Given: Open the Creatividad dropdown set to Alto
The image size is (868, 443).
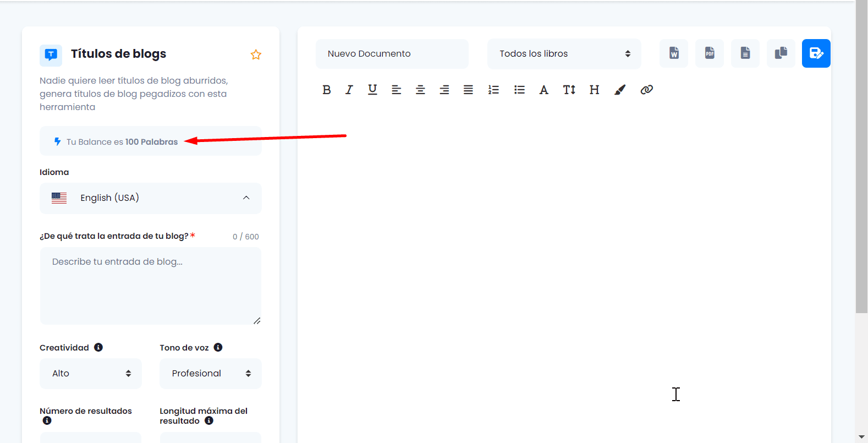Looking at the screenshot, I should pyautogui.click(x=91, y=374).
